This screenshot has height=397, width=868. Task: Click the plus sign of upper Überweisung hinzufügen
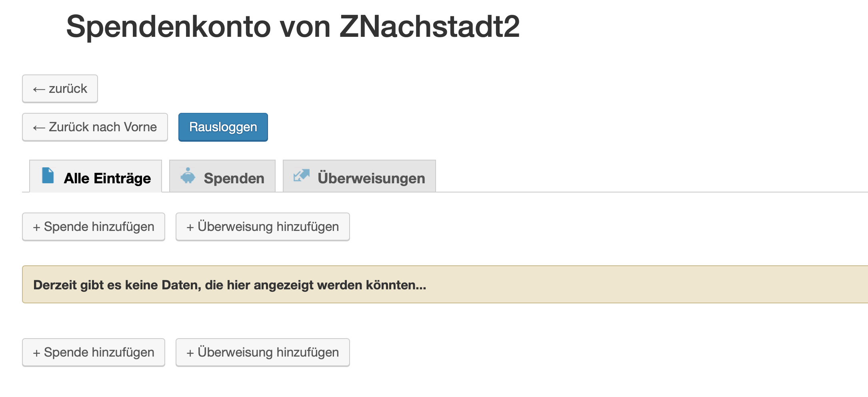[x=190, y=227]
